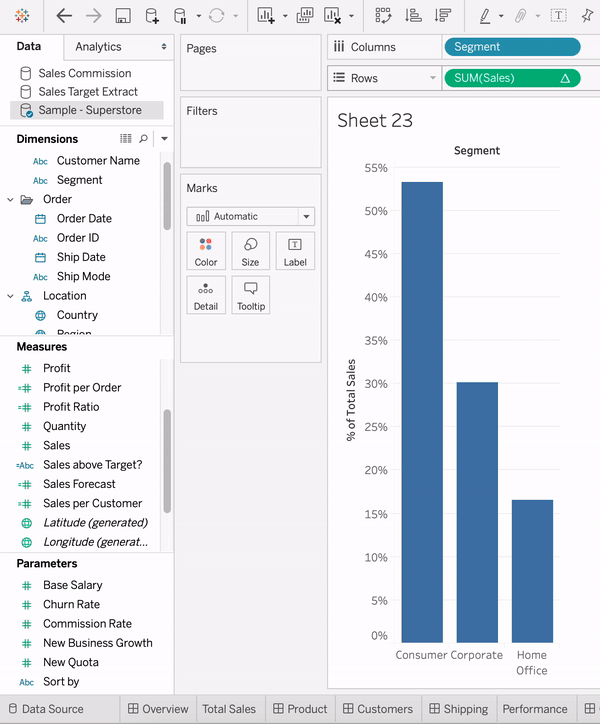Click the add new data source icon
The width and height of the screenshot is (600, 724).
[152, 16]
